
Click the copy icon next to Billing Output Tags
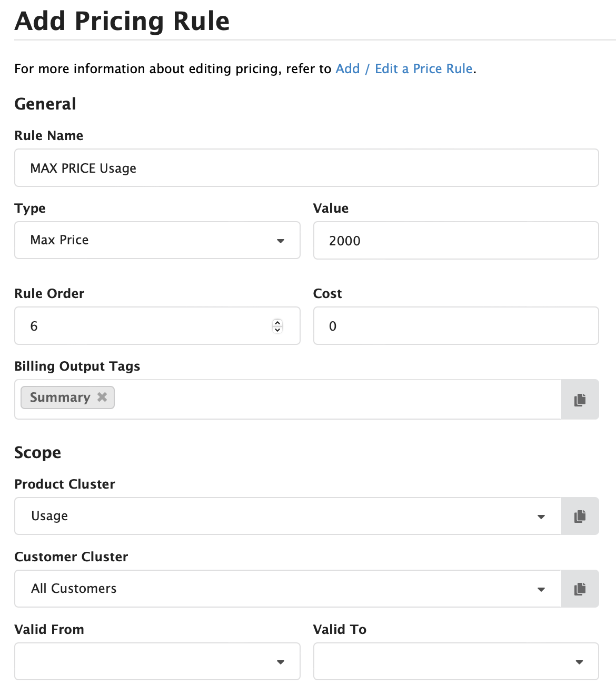(580, 400)
